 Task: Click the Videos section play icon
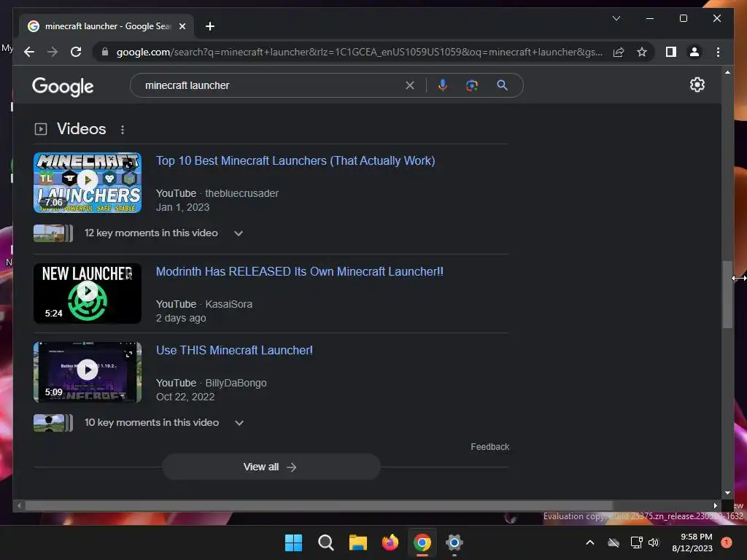[41, 129]
